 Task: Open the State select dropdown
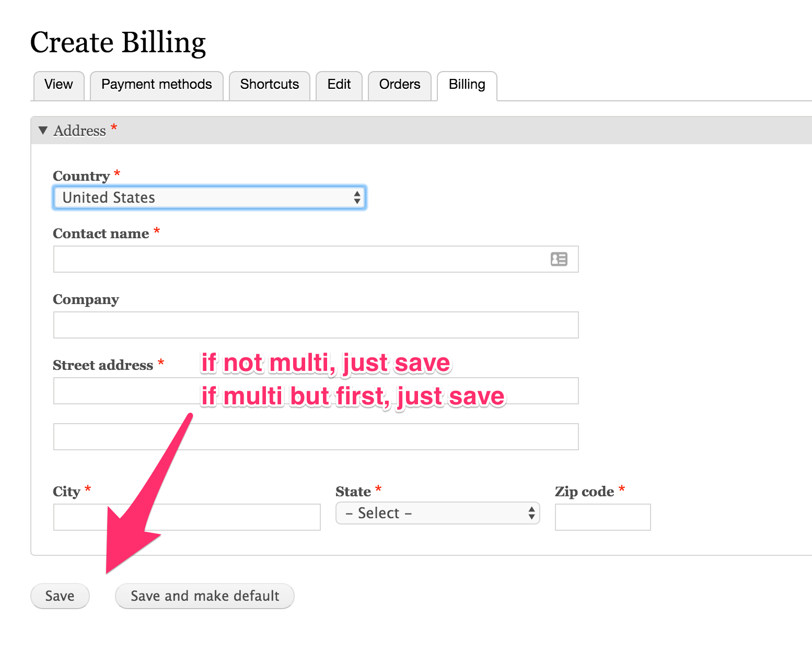(437, 513)
